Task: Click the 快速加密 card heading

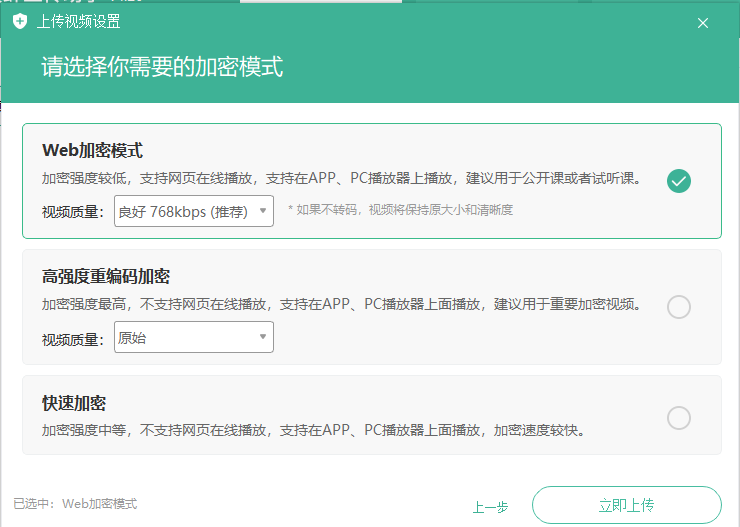Action: click(x=74, y=403)
